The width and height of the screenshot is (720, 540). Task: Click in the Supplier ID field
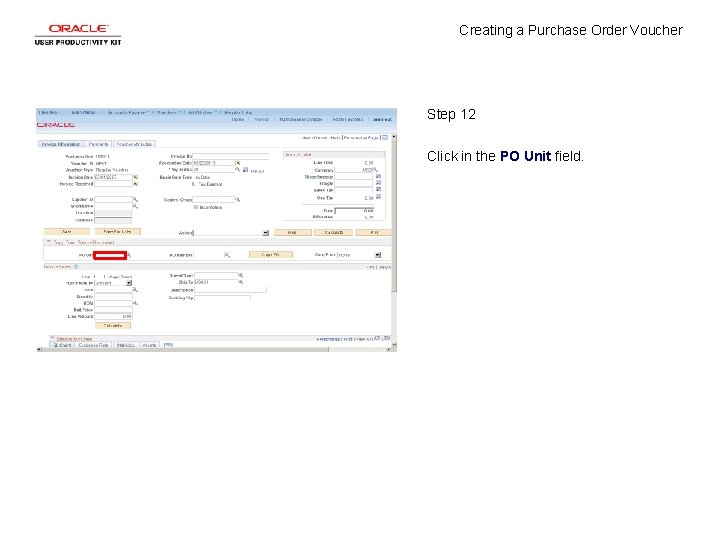113,200
